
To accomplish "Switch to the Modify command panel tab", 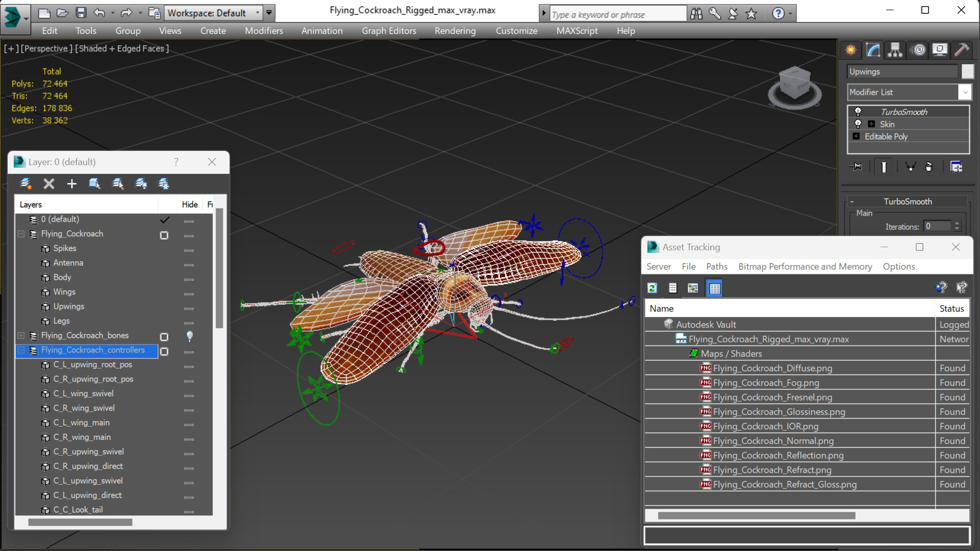I will [873, 50].
